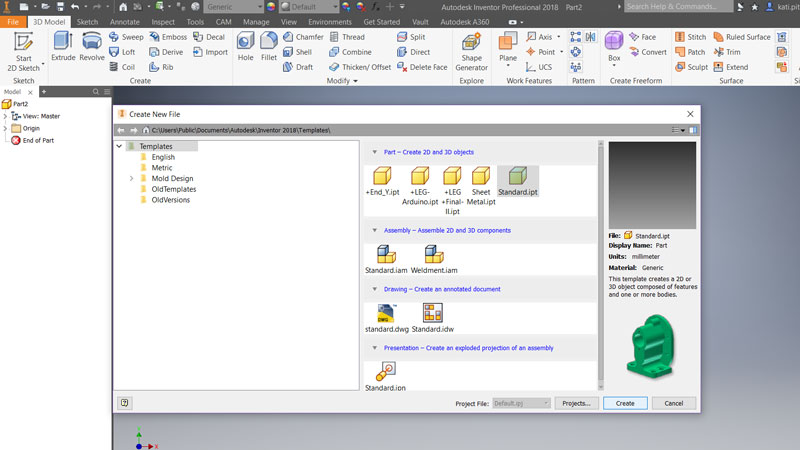Apply the Chamfer tool
The height and width of the screenshot is (450, 800).
pyautogui.click(x=303, y=37)
